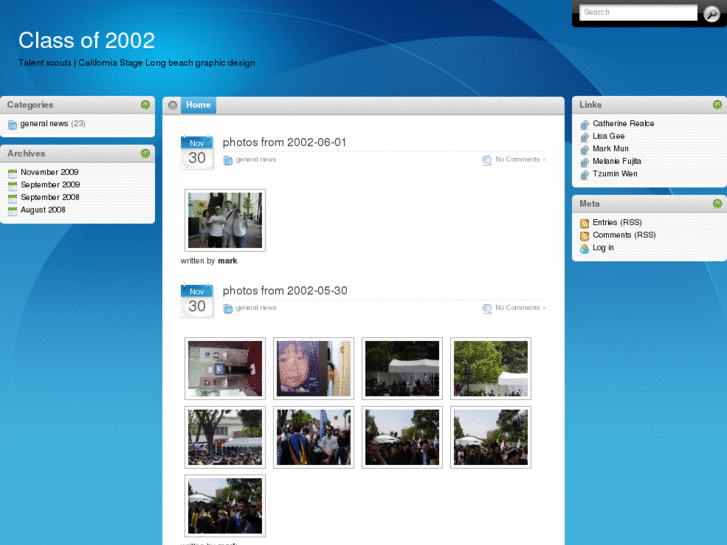The width and height of the screenshot is (727, 545).
Task: Collapse the Archives widget with green toggle
Action: pyautogui.click(x=145, y=154)
